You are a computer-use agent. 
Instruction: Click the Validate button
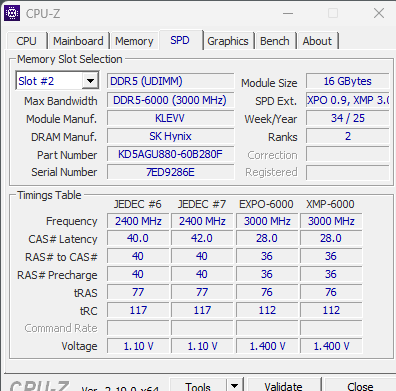(x=284, y=386)
